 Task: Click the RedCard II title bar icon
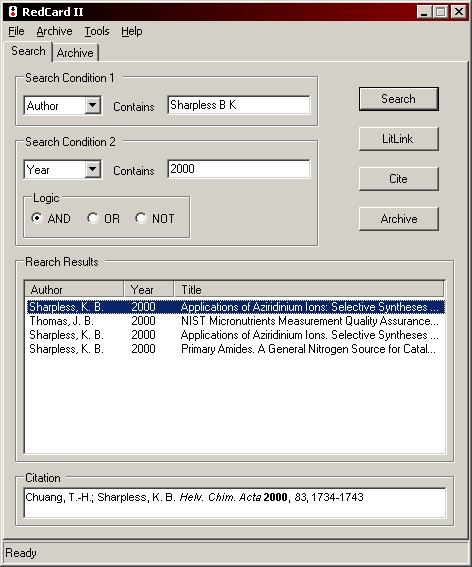coord(13,12)
